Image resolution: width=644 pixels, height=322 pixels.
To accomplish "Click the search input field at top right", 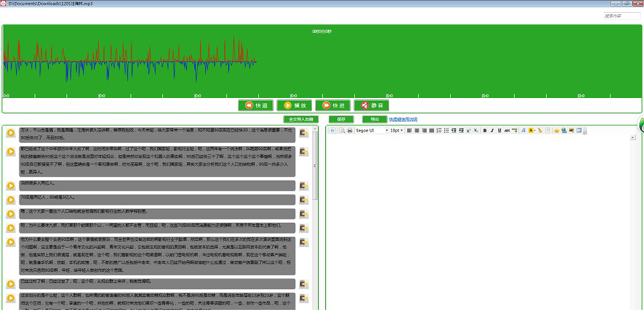I will click(621, 16).
